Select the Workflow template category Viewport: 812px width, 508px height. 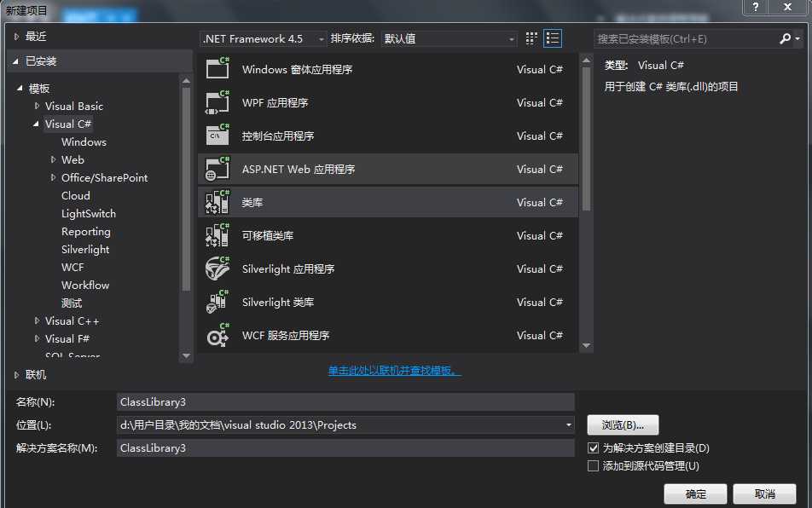click(85, 286)
